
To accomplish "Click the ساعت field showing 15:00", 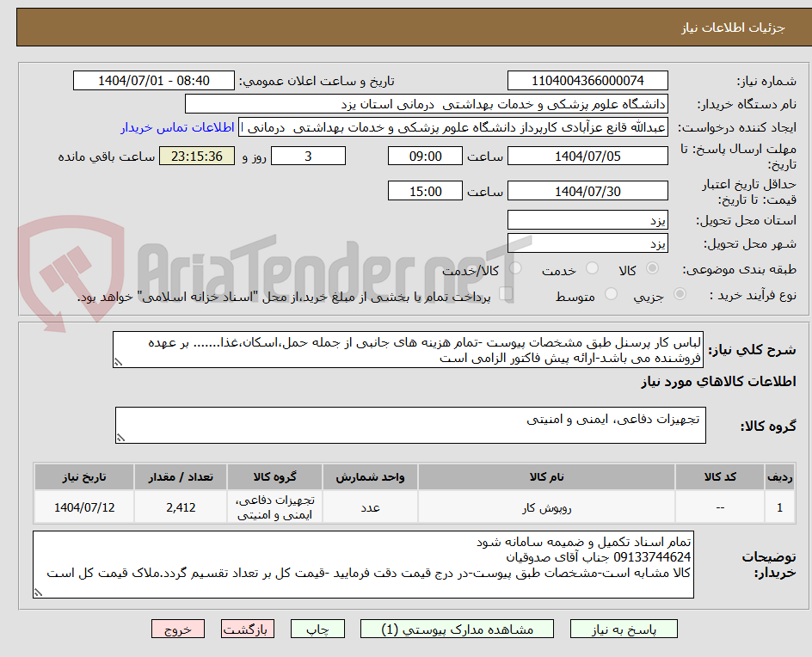I will tap(427, 190).
